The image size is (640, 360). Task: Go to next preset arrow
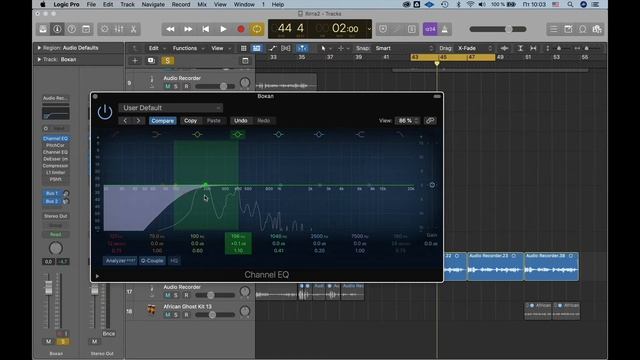[x=138, y=120]
